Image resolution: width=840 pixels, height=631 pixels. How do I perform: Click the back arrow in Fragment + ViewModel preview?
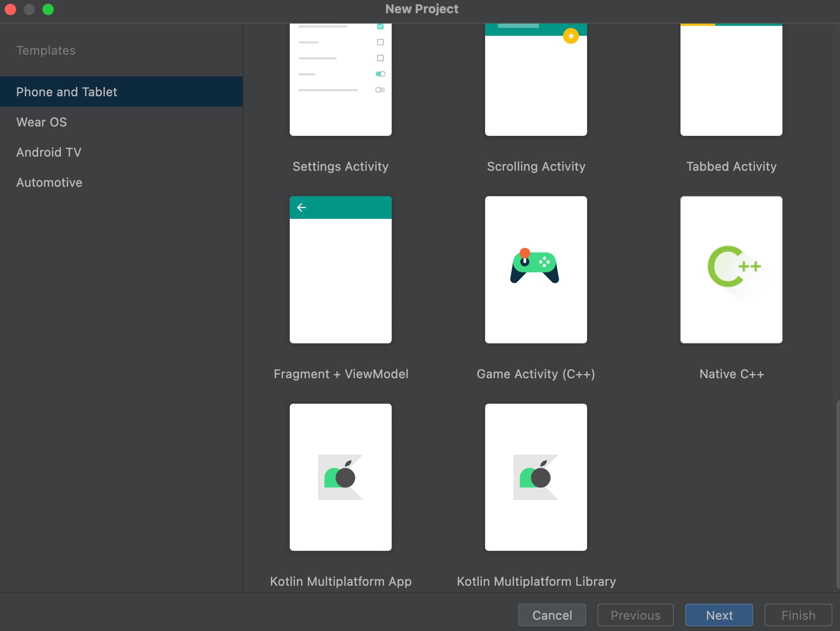302,208
